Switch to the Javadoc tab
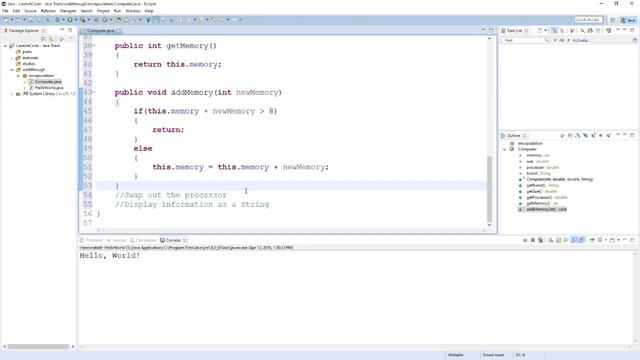The image size is (640, 360). 117,240
